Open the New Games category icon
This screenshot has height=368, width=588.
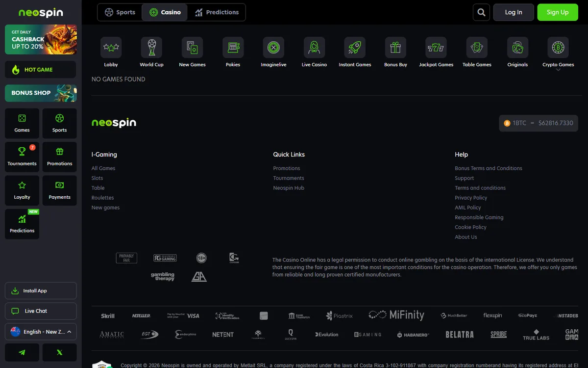pyautogui.click(x=192, y=48)
